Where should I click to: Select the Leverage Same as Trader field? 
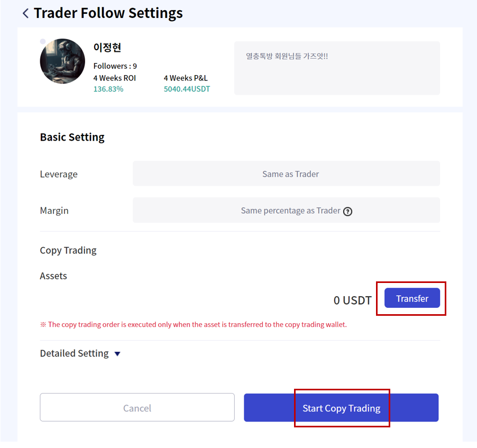[286, 174]
